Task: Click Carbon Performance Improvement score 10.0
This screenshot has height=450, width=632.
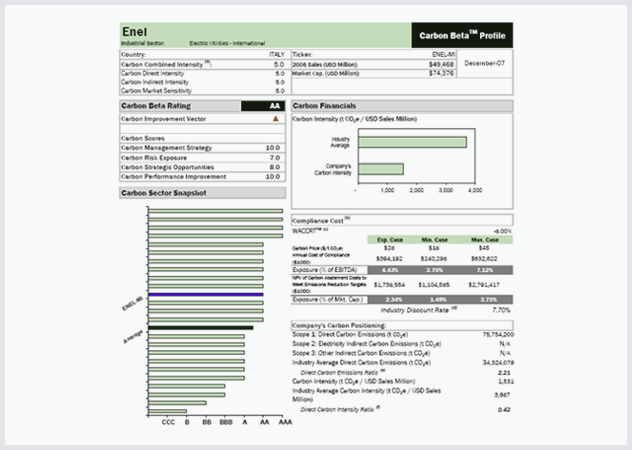Action: pyautogui.click(x=273, y=177)
